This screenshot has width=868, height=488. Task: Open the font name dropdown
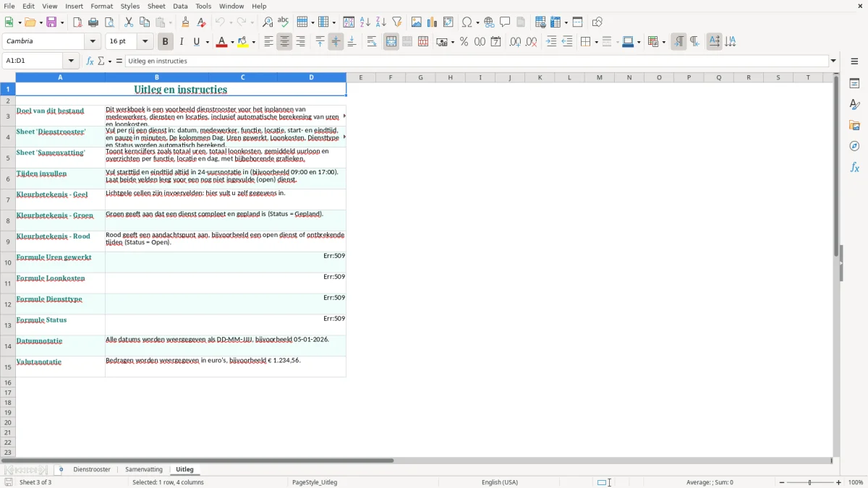(93, 42)
